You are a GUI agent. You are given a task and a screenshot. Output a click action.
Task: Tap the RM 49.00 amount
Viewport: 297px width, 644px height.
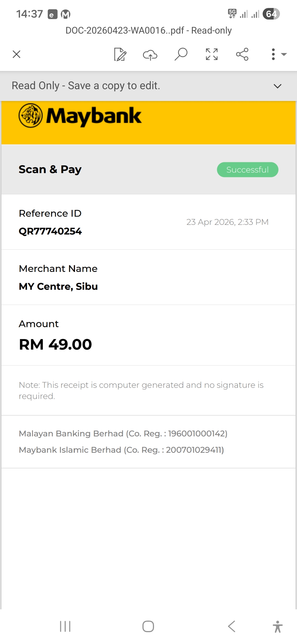55,344
